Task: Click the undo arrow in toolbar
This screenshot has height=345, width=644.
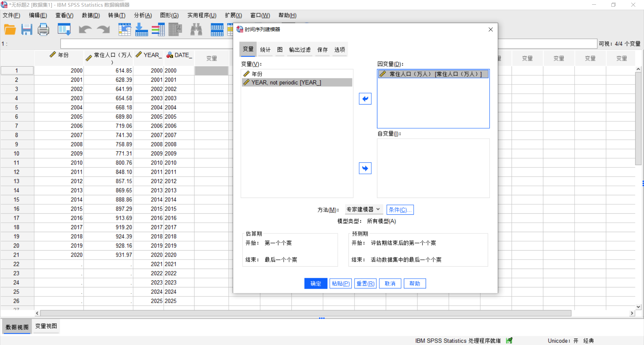Action: 85,30
